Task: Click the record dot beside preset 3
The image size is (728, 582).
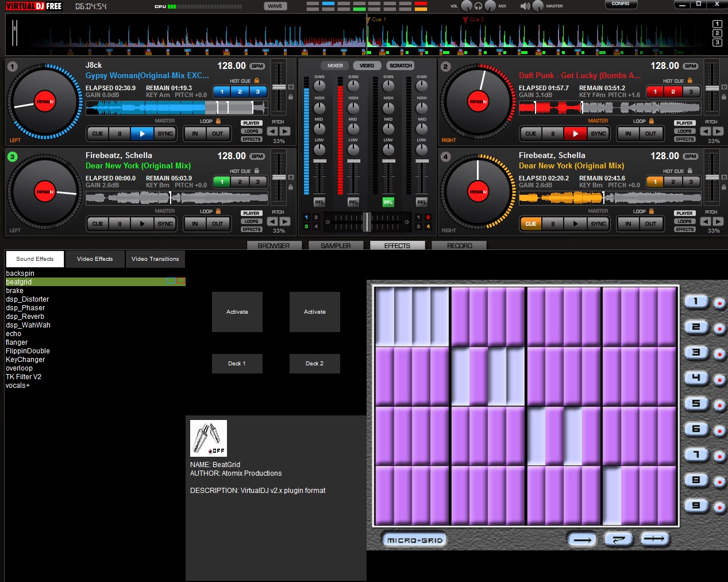Action: [719, 354]
